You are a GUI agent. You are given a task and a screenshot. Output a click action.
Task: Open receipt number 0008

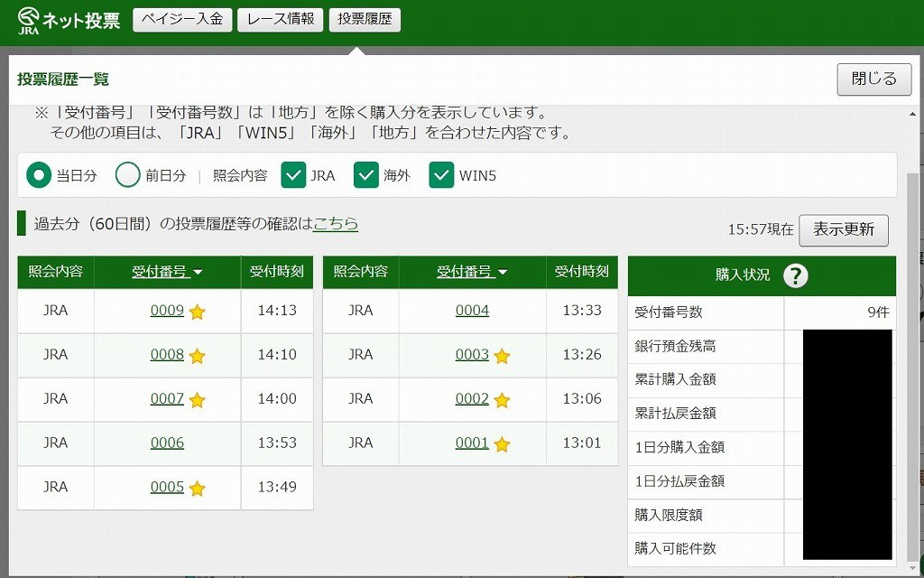[167, 354]
